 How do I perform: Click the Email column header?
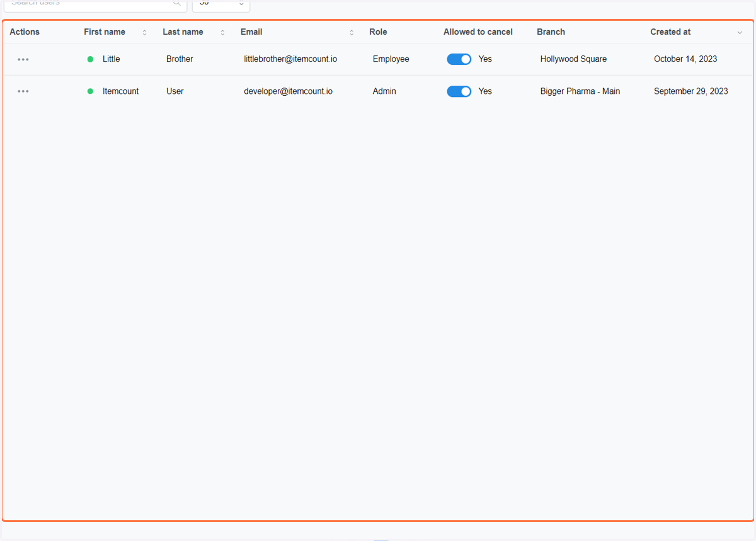(x=251, y=32)
